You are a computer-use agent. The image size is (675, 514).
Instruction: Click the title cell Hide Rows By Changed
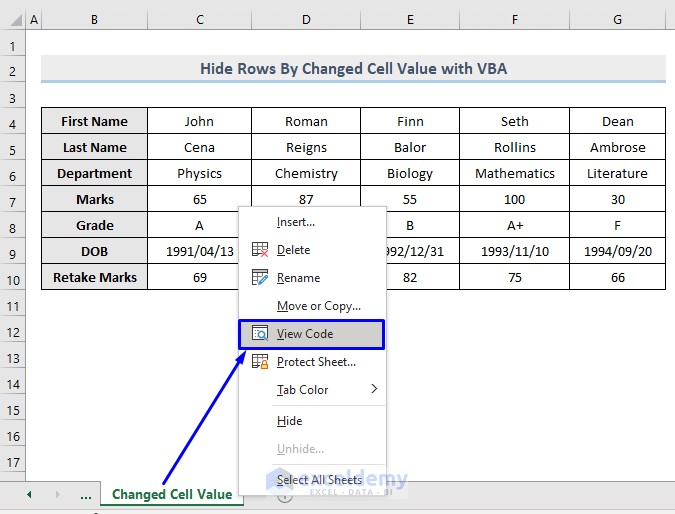click(x=353, y=69)
